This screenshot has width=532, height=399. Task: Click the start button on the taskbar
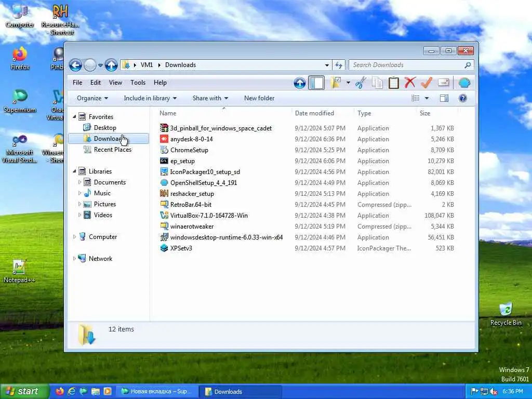pyautogui.click(x=24, y=392)
